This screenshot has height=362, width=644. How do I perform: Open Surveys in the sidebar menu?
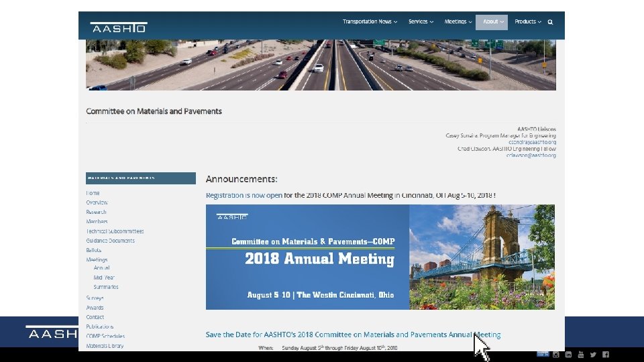point(95,298)
